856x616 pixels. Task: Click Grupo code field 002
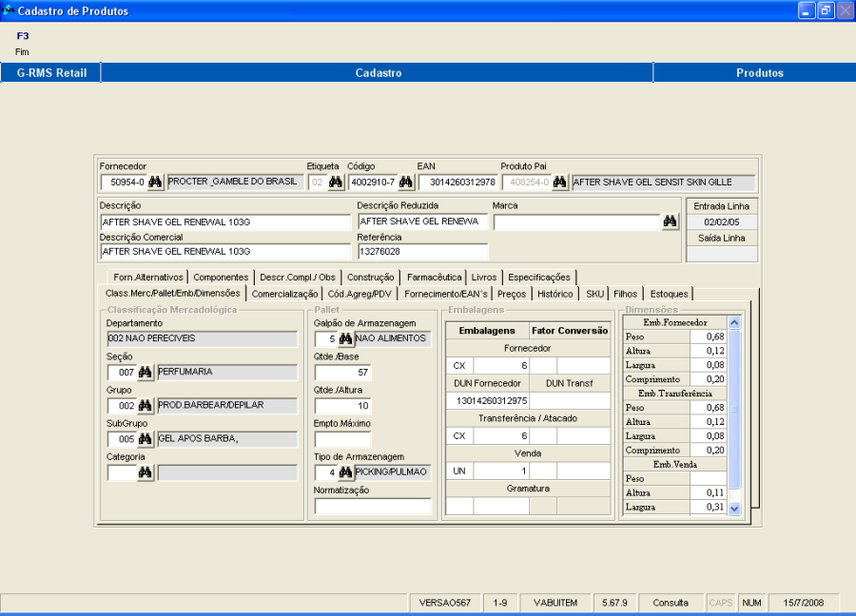[x=122, y=405]
